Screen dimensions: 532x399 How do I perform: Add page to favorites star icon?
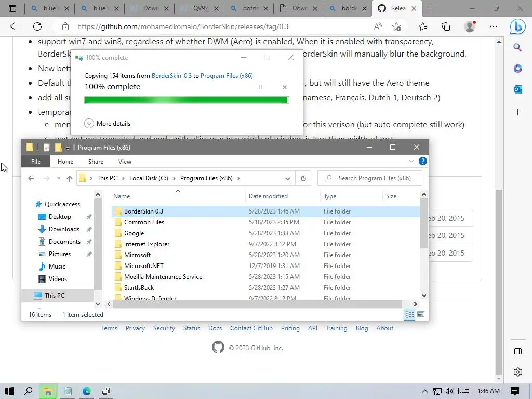[396, 26]
